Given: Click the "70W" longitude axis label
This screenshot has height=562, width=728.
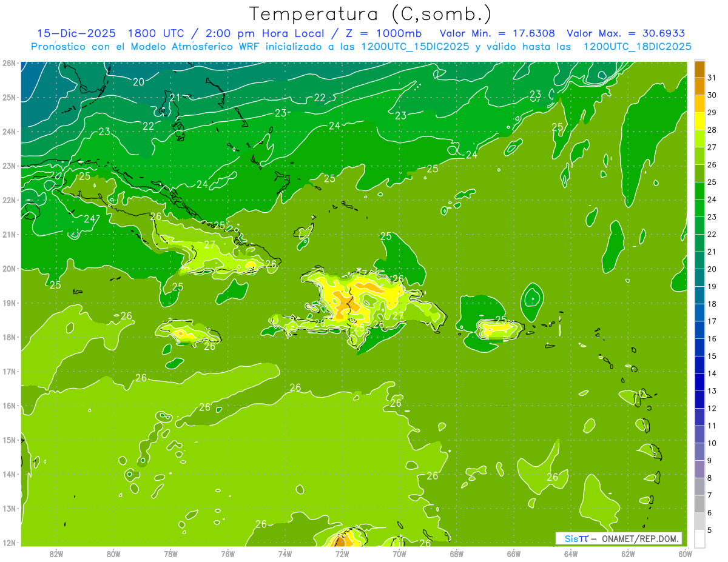Looking at the screenshot, I should click(399, 554).
